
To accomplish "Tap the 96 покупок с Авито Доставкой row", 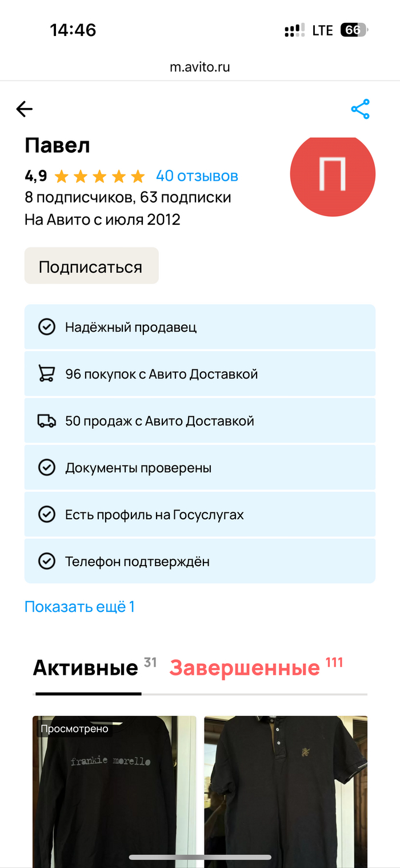I will coord(200,374).
